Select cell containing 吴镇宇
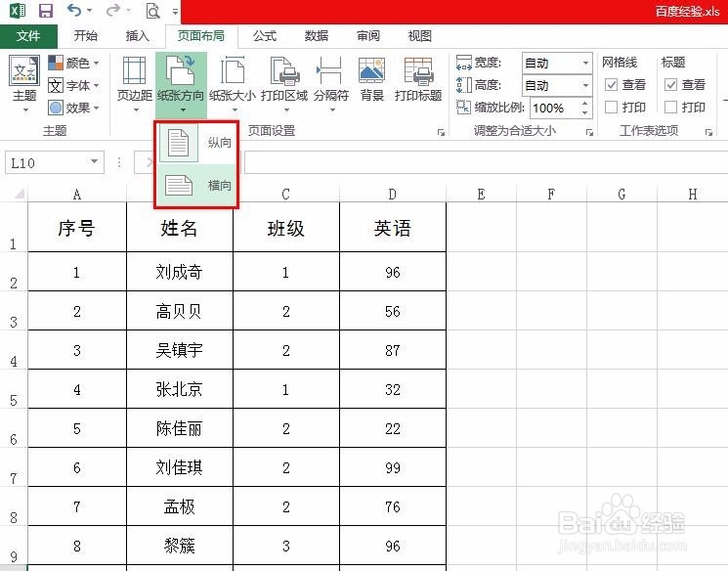This screenshot has height=571, width=728. click(180, 350)
